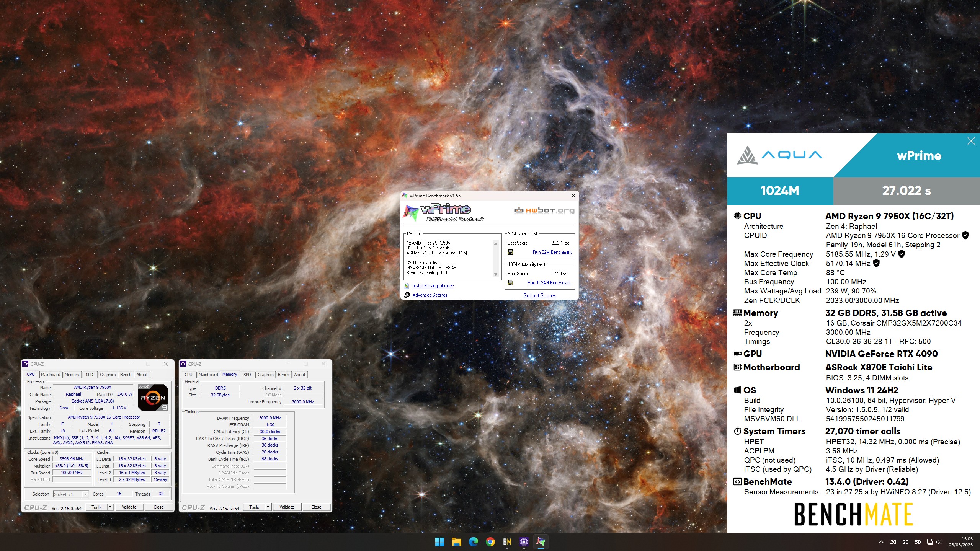The height and width of the screenshot is (551, 980).
Task: Click the tray temperature reading 58
Action: tap(918, 542)
